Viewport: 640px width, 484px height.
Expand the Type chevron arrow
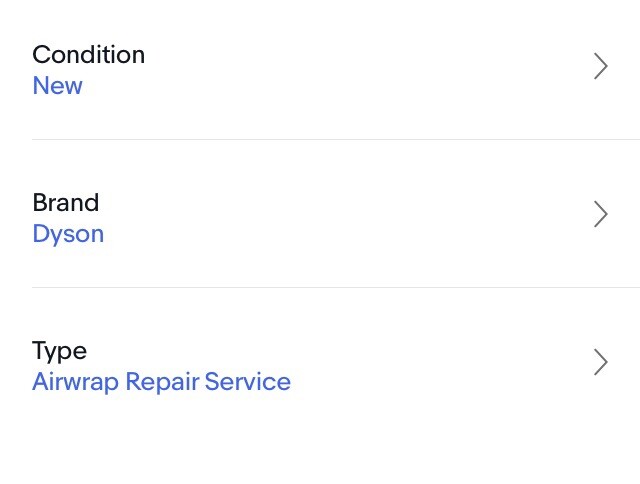(x=600, y=362)
